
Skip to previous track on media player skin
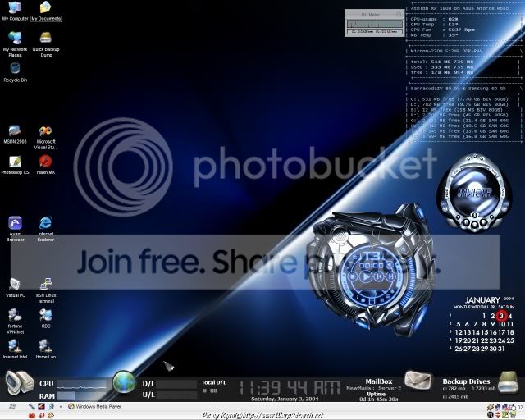click(379, 276)
